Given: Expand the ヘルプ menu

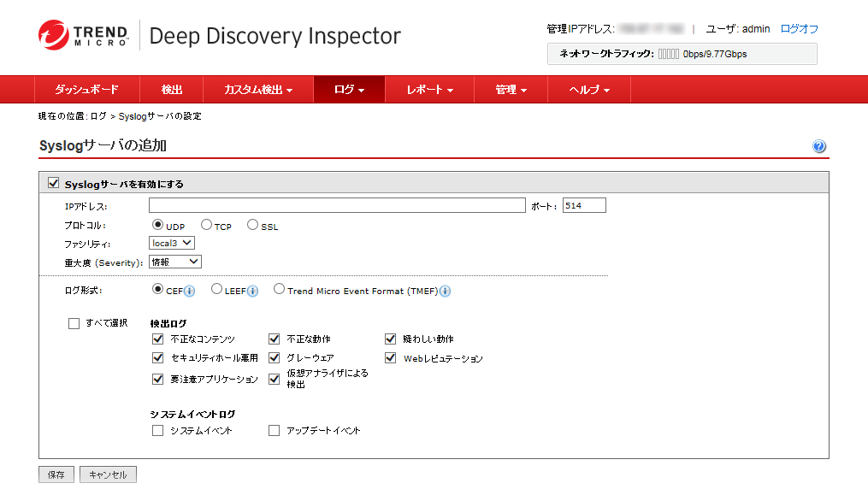Looking at the screenshot, I should (x=589, y=90).
